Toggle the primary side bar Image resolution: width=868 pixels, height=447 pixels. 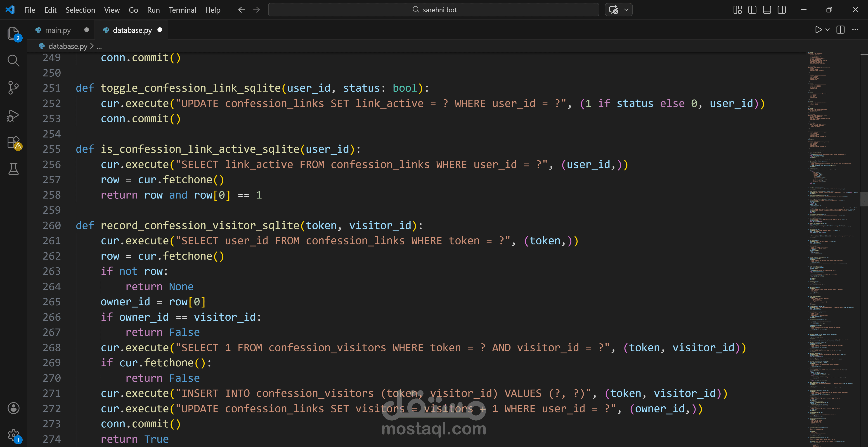click(752, 10)
